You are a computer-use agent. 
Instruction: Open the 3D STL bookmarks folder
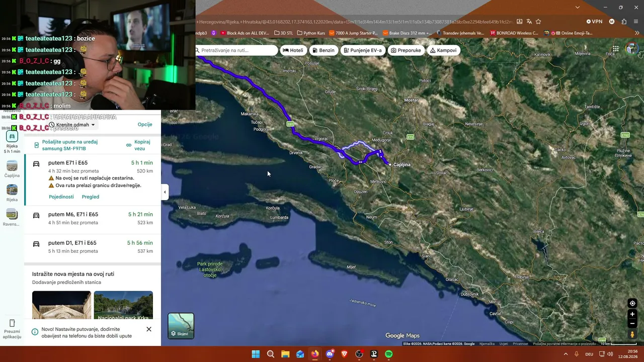(x=284, y=33)
